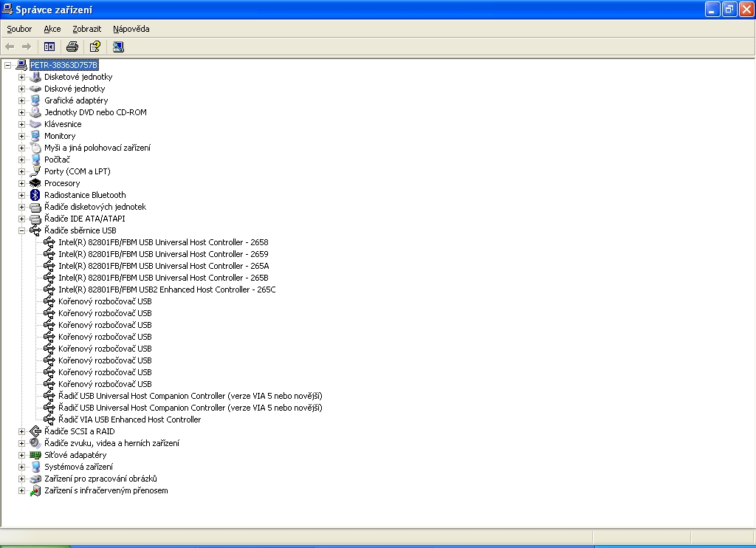
Task: Click the floppy icon beside Disketové jednotky
Action: (35, 77)
